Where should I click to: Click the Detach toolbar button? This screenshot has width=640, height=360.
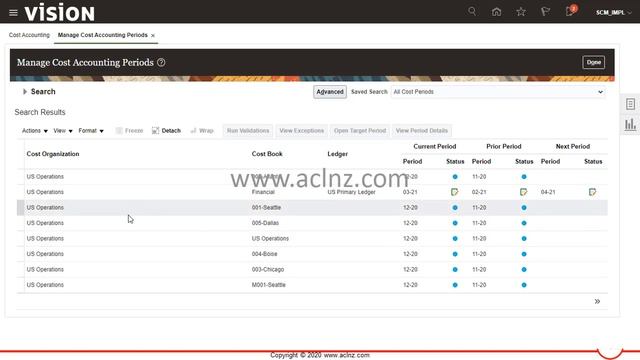click(166, 131)
